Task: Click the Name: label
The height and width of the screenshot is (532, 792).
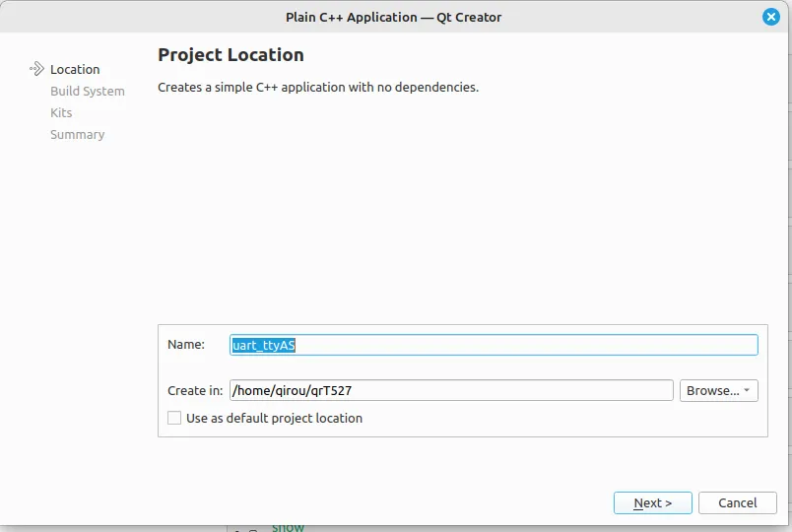Action: 186,345
